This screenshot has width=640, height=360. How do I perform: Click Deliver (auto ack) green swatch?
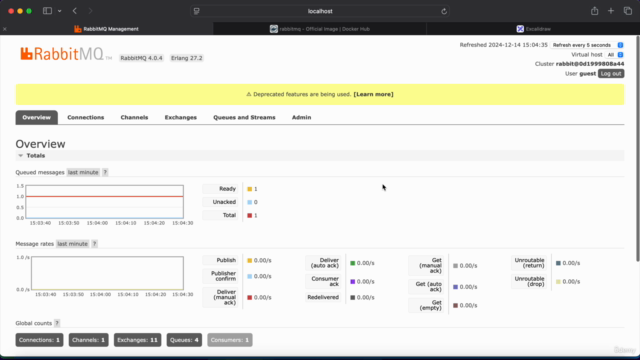click(x=353, y=263)
